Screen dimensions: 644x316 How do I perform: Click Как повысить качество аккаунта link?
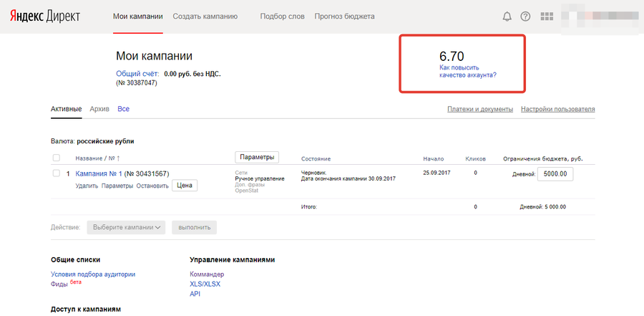point(468,72)
